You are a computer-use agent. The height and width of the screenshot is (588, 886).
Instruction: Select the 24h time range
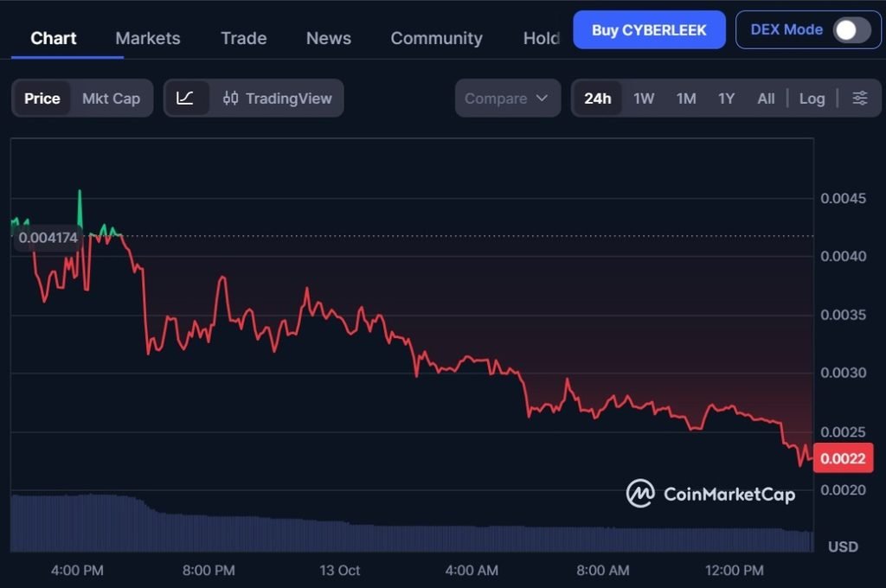597,99
